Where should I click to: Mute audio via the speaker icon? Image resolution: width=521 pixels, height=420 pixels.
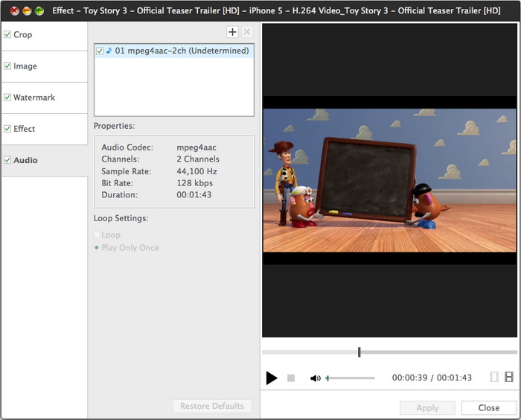coord(315,378)
